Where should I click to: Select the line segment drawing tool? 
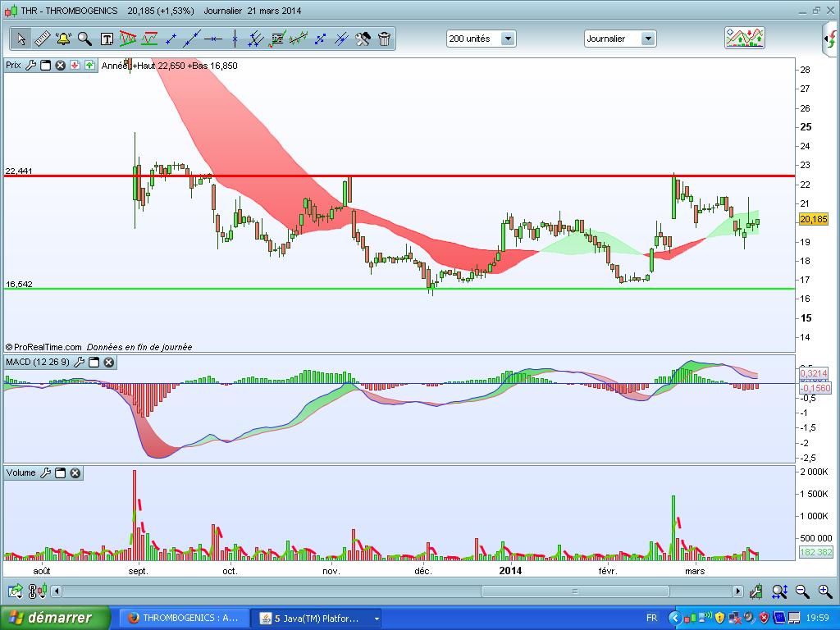pyautogui.click(x=171, y=39)
